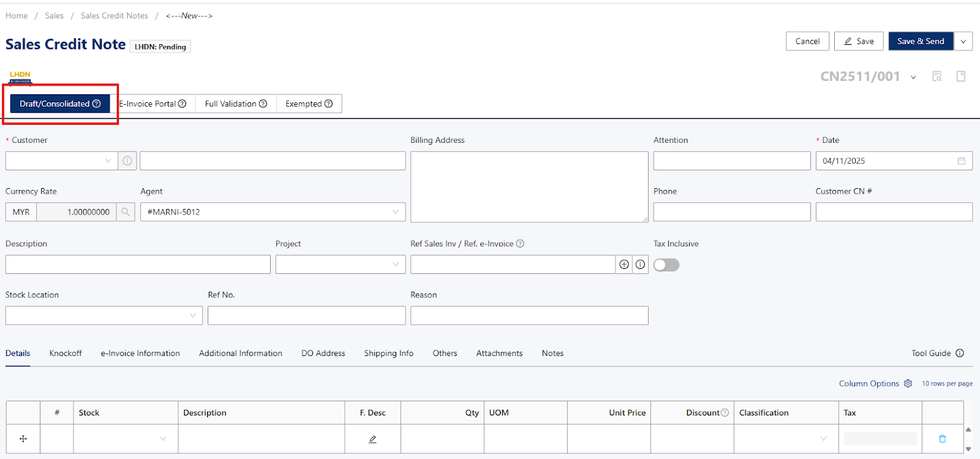Open the Save & Send arrow dropdown
Viewport: 980px width, 459px height.
pos(963,41)
